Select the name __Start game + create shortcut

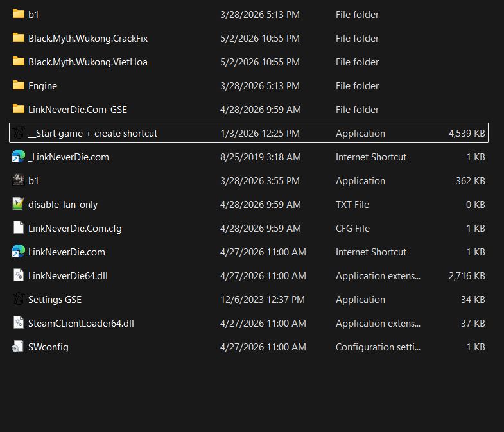click(x=93, y=134)
